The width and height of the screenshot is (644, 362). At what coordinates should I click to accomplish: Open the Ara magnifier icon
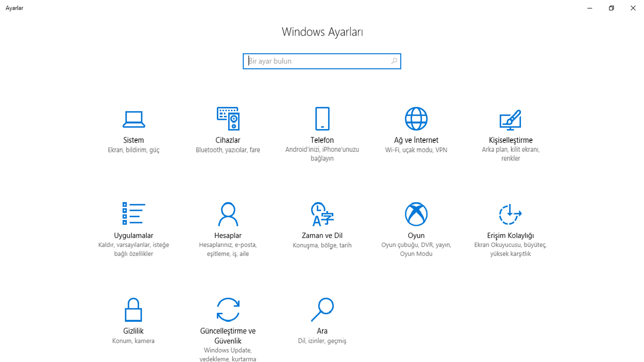pyautogui.click(x=322, y=310)
